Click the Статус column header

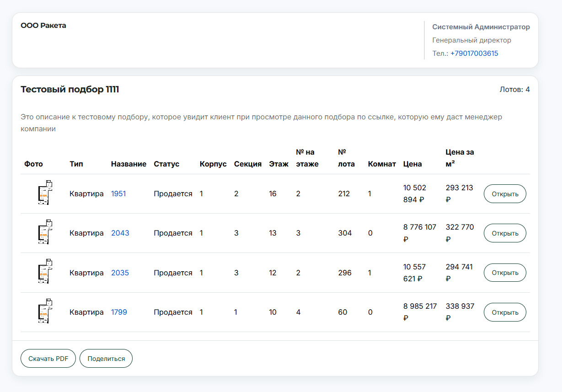coord(166,164)
